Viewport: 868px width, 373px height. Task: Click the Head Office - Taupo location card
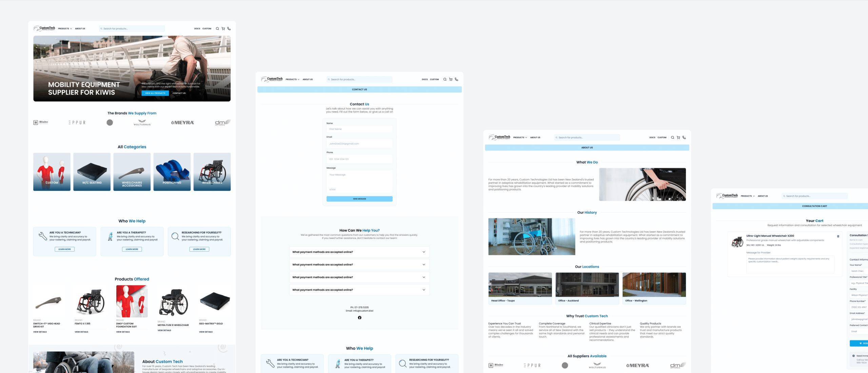point(520,288)
